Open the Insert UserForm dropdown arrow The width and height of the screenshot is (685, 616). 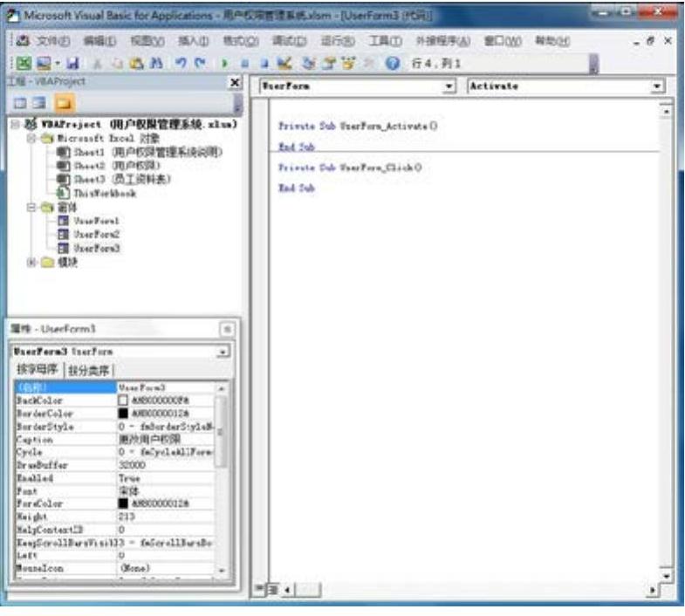(x=58, y=64)
